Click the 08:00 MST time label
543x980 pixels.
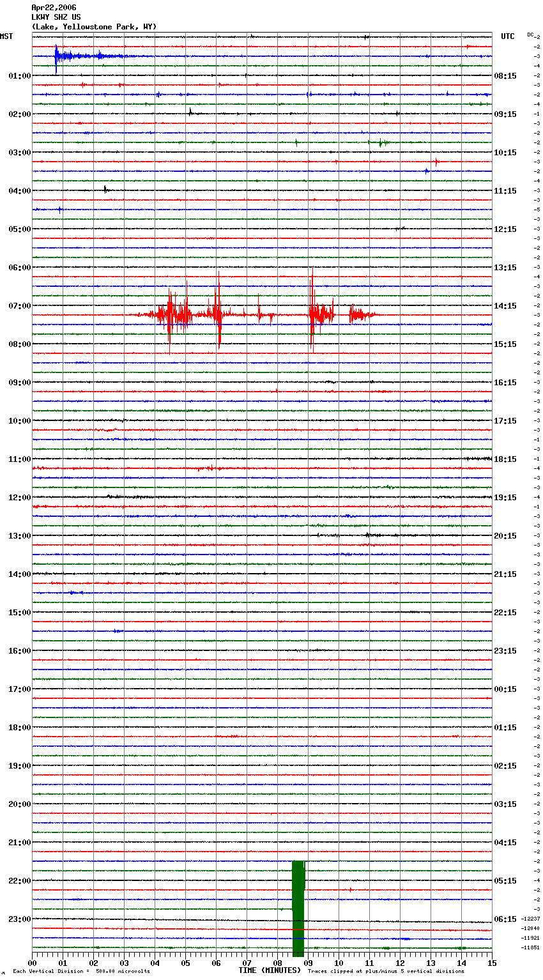coord(20,344)
